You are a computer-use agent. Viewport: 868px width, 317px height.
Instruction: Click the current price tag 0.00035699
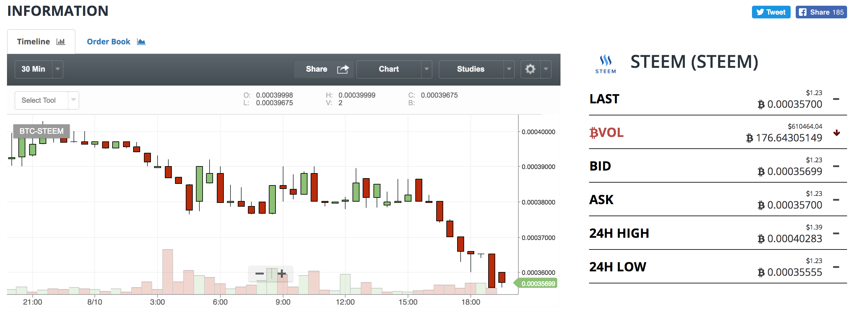point(536,284)
